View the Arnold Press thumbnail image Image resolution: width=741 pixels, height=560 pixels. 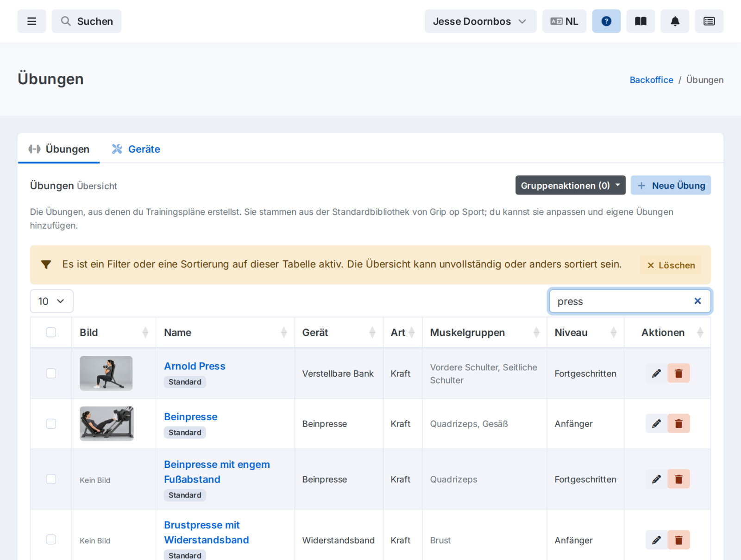click(106, 373)
